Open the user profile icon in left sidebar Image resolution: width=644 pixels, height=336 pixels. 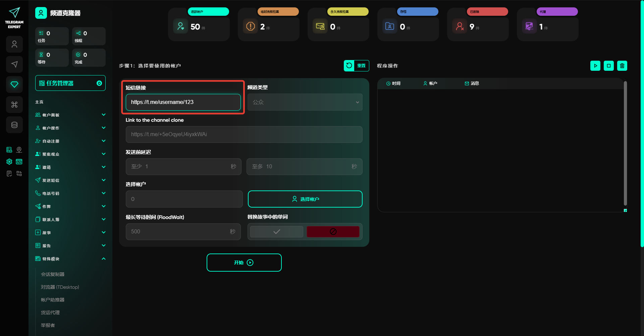[14, 44]
